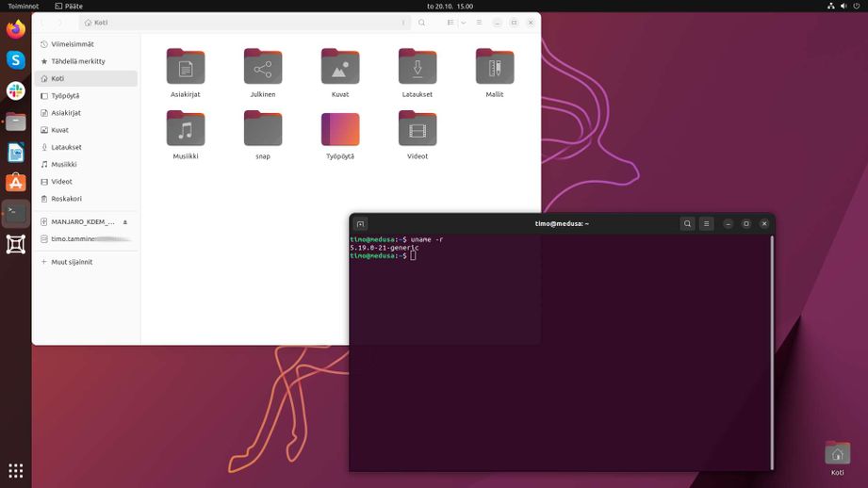Open the Files app dock icon
Image resolution: width=868 pixels, height=488 pixels.
15,122
